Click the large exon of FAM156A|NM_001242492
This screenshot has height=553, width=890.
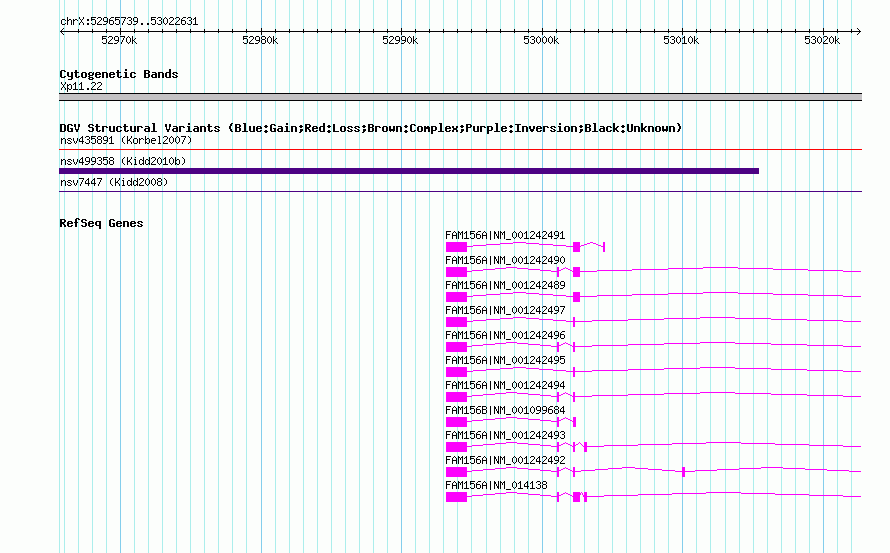coord(456,472)
